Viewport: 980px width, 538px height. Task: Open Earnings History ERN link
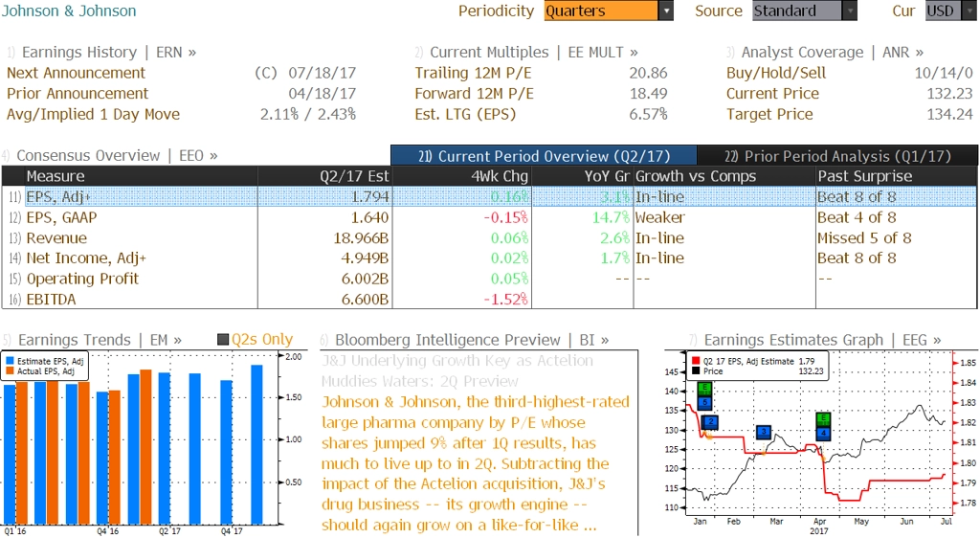109,53
